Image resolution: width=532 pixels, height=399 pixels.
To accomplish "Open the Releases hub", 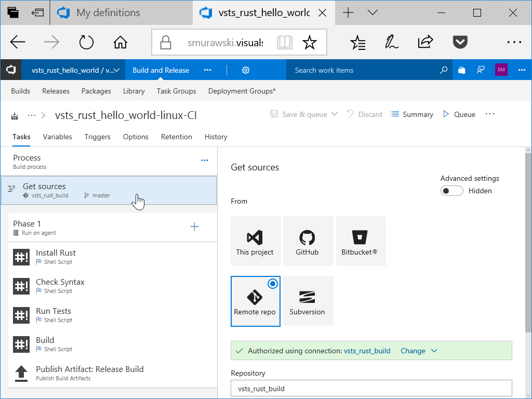I will coord(56,91).
